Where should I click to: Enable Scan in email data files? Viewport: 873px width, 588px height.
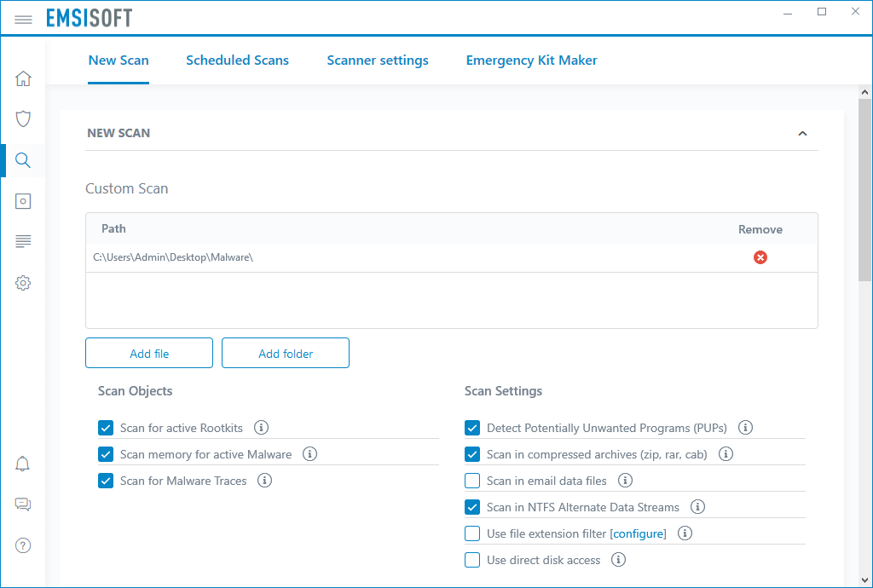click(x=472, y=481)
